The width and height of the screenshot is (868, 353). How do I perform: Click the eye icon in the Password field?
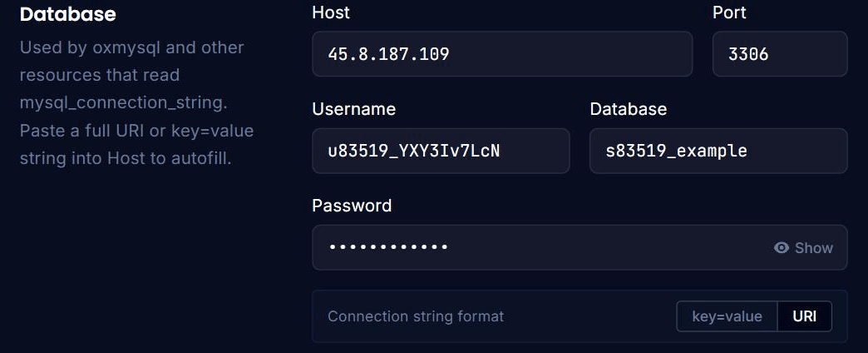click(781, 248)
